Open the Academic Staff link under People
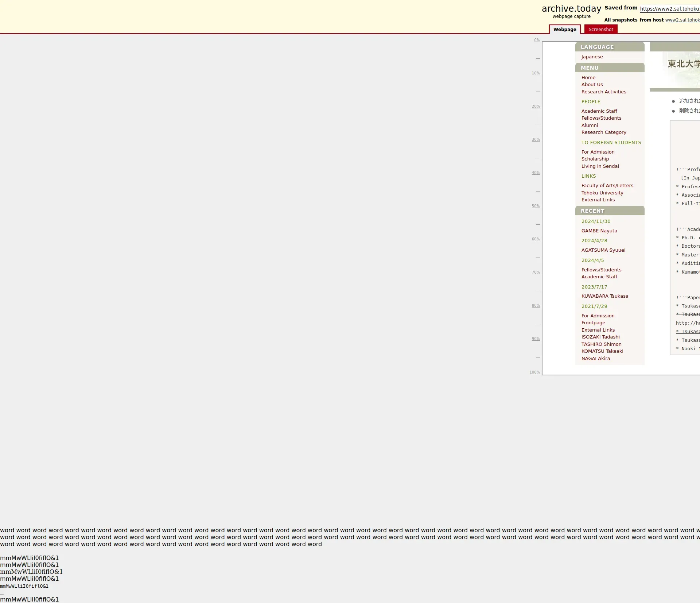 599,111
